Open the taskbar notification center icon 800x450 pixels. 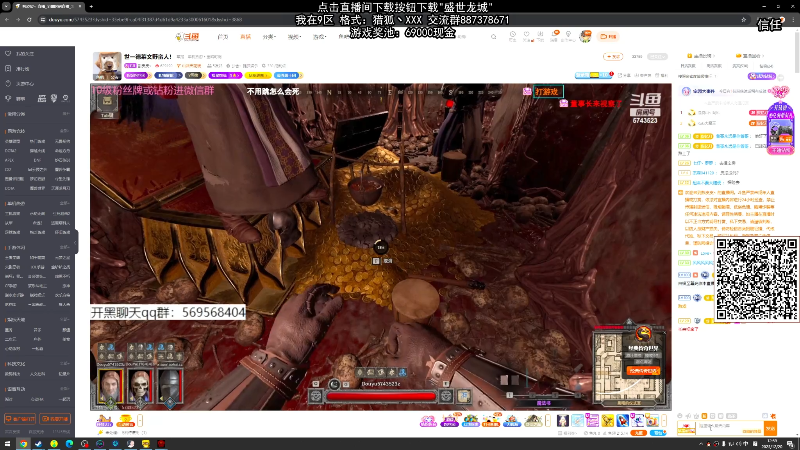tap(790, 444)
